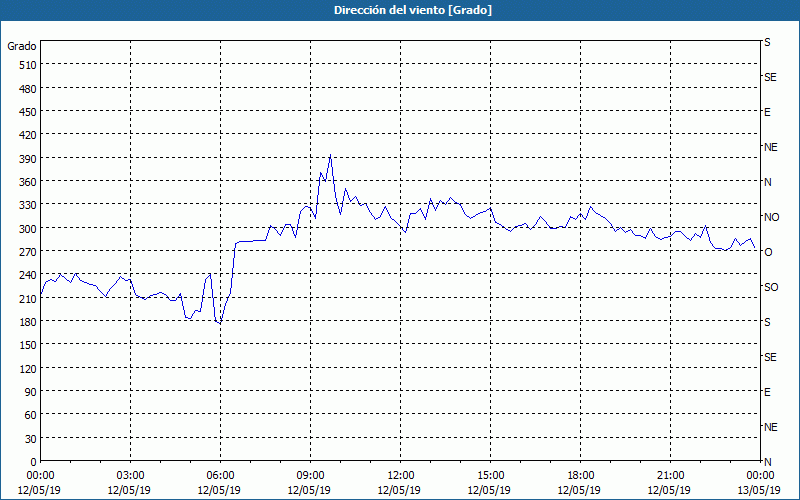Select the 00:00 label above 13/05/19
This screenshot has height=500, width=800.
click(x=760, y=476)
